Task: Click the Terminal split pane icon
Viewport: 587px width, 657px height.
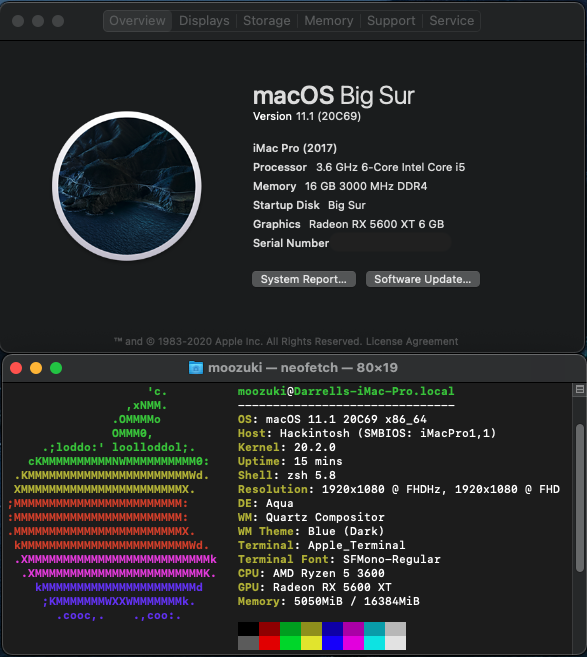Action: 580,390
